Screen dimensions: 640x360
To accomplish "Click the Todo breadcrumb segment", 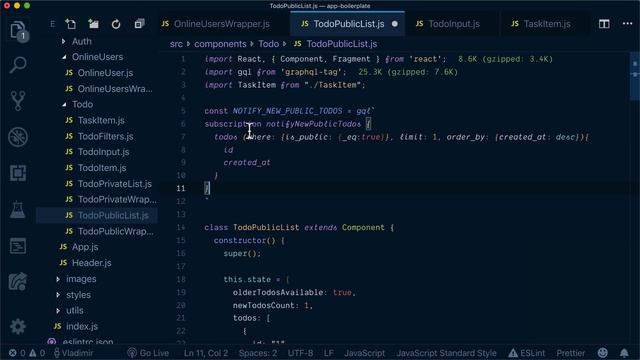I will coord(268,44).
